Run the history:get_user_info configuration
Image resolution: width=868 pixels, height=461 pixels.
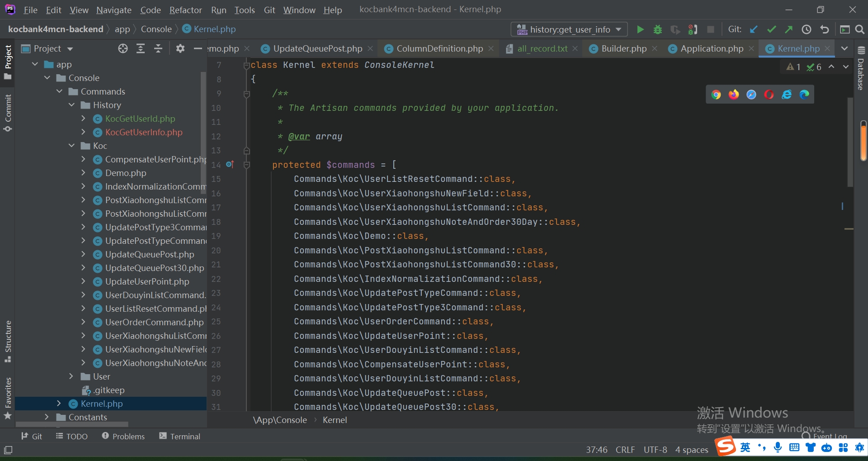(x=640, y=29)
